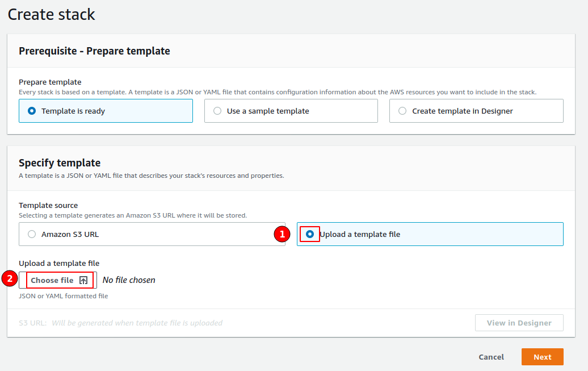Image resolution: width=588 pixels, height=371 pixels.
Task: Click the JSON or YAML formatted file hint
Action: 63,296
